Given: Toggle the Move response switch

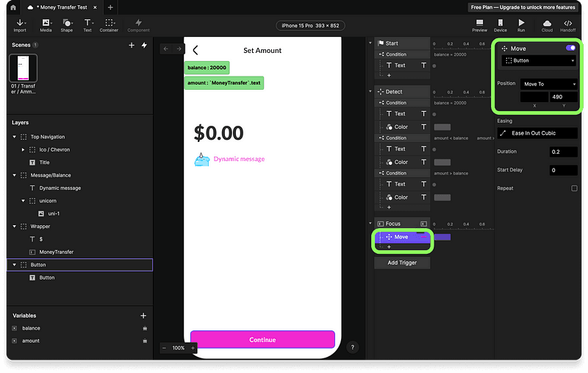Looking at the screenshot, I should click(x=570, y=48).
